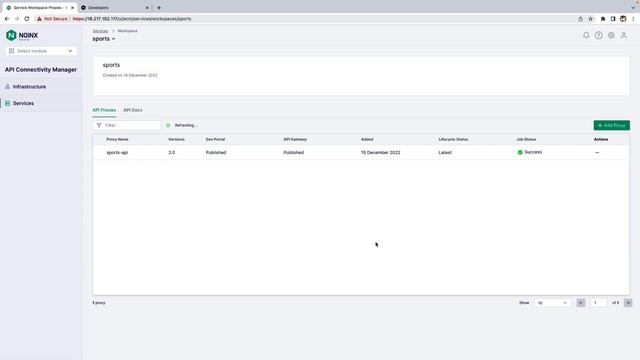Click the Added column header
Image resolution: width=640 pixels, height=360 pixels.
pyautogui.click(x=367, y=140)
